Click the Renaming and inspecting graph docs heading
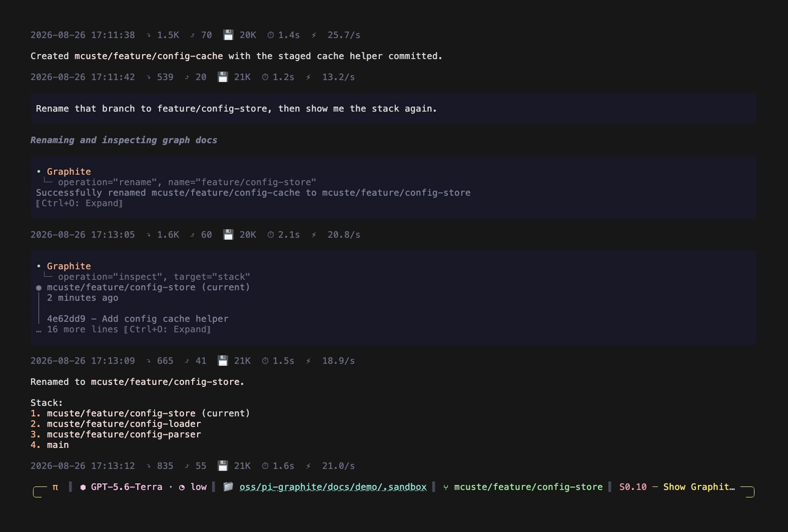This screenshot has height=532, width=788. click(124, 140)
